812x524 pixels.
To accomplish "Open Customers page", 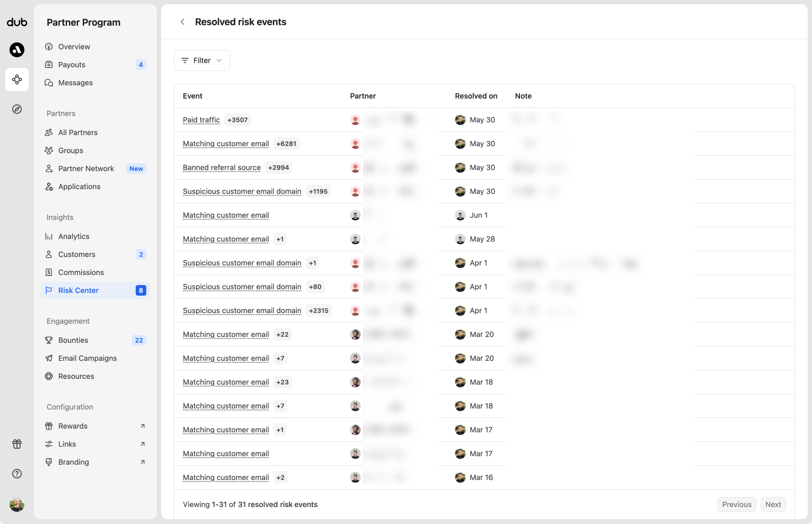I will [95, 254].
